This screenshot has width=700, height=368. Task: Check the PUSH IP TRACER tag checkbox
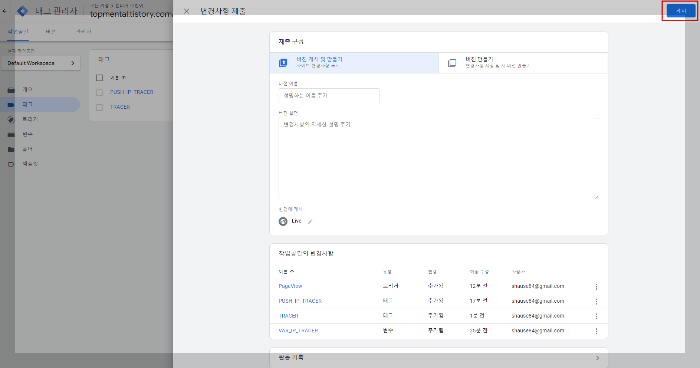click(100, 92)
